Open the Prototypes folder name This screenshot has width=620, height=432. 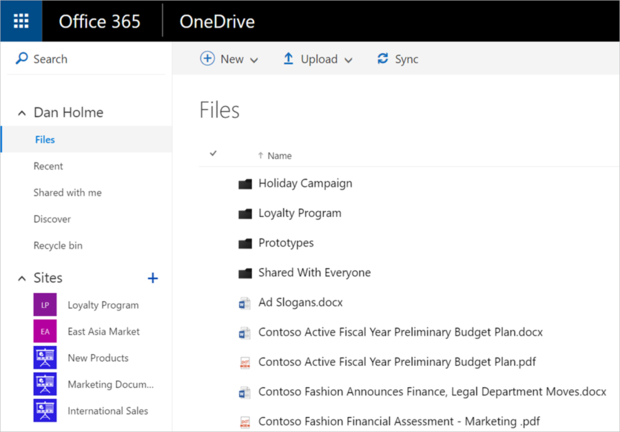286,243
